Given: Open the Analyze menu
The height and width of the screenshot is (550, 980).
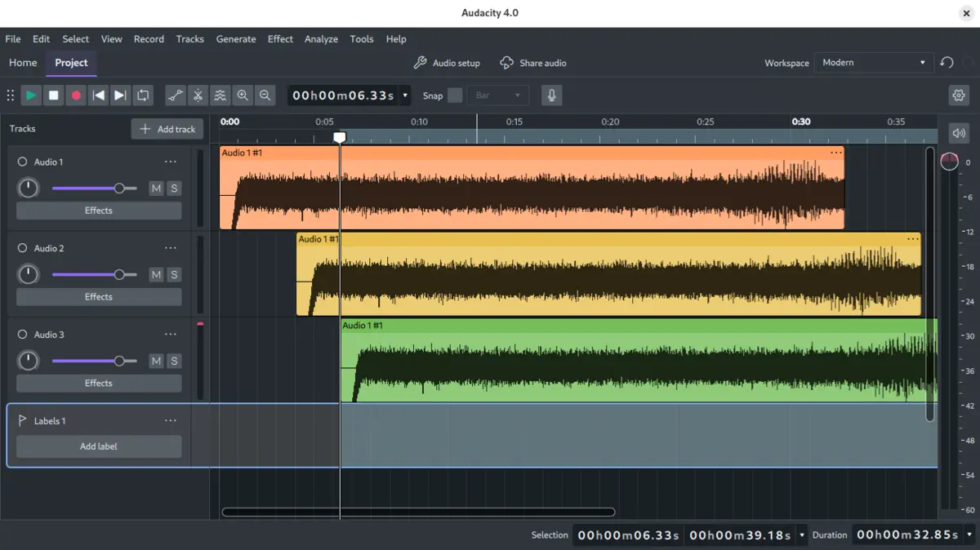Looking at the screenshot, I should [x=321, y=38].
